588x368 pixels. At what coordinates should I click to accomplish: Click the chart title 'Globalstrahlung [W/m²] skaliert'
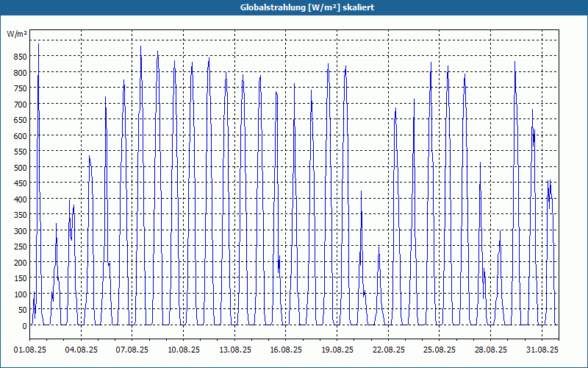[307, 7]
